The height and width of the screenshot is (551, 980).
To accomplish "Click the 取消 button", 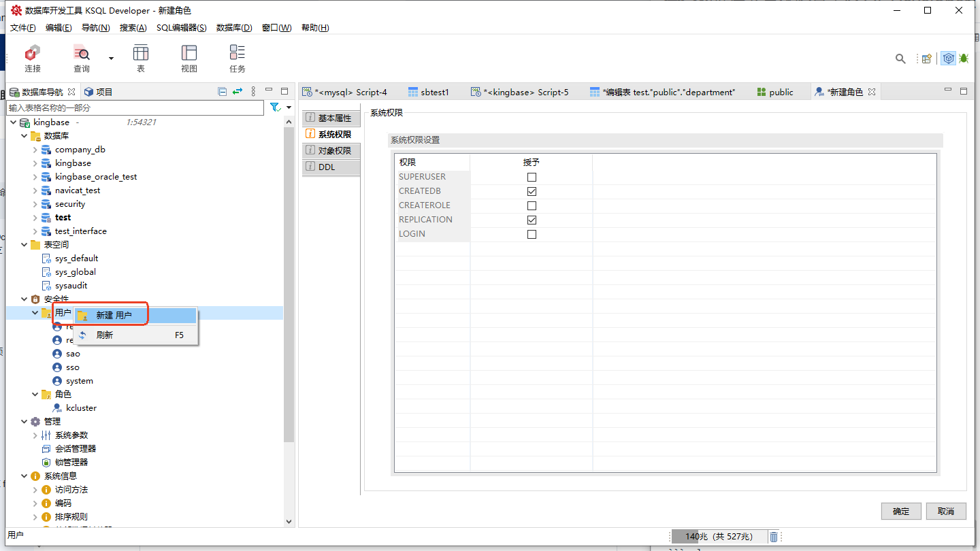I will pos(946,512).
